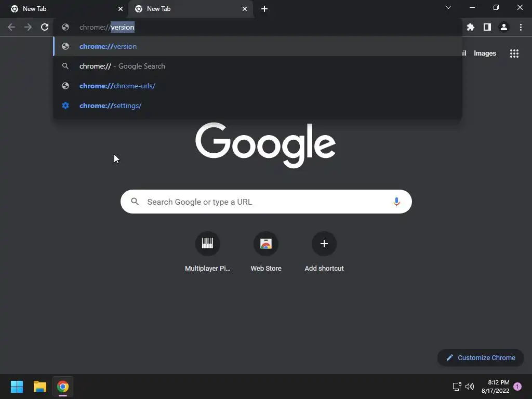
Task: Start voice search with the microphone icon
Action: tap(396, 202)
